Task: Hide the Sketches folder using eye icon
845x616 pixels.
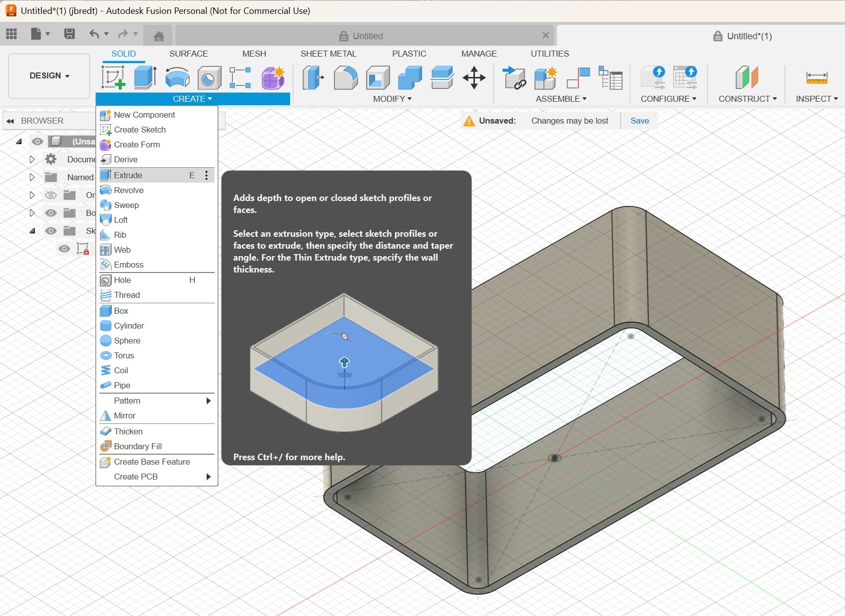Action: coord(51,231)
